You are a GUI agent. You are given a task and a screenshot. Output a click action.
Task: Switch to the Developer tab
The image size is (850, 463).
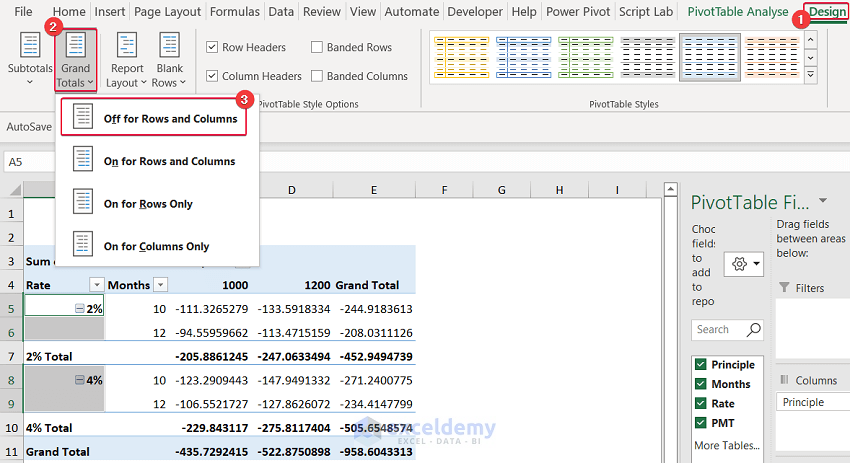click(475, 11)
